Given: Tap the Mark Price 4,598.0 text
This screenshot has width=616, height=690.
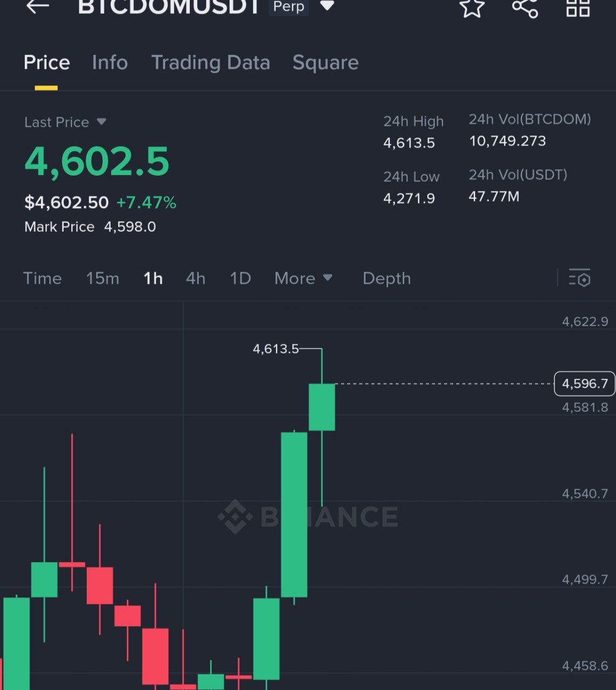Looking at the screenshot, I should (90, 226).
